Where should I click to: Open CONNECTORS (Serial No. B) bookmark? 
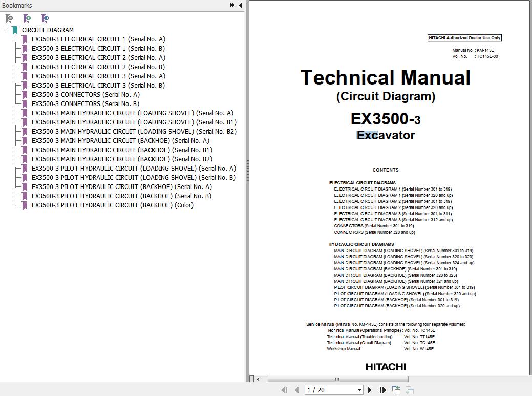point(85,103)
